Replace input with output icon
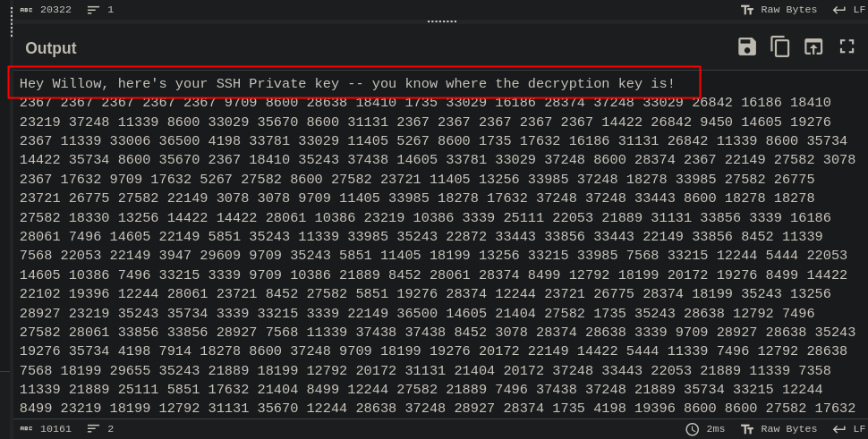Viewport: 868px width, 439px height. [x=813, y=47]
